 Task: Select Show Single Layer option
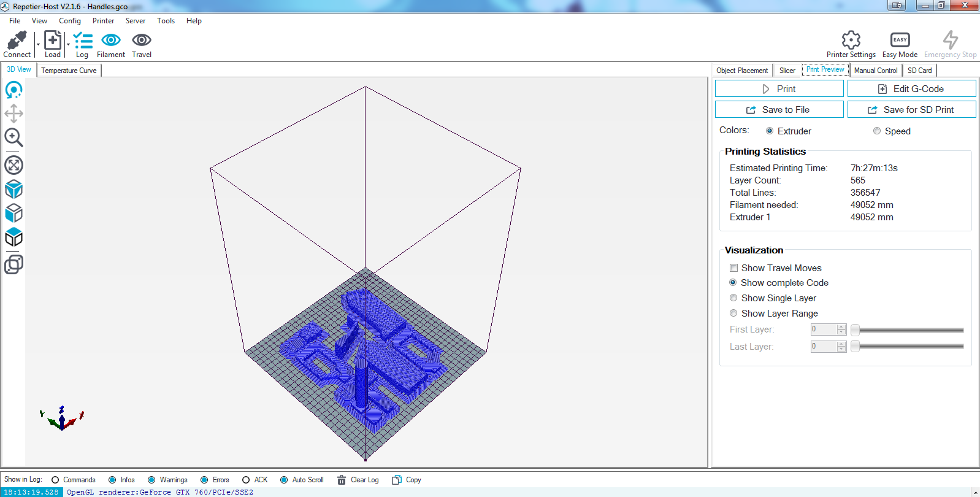click(x=733, y=298)
